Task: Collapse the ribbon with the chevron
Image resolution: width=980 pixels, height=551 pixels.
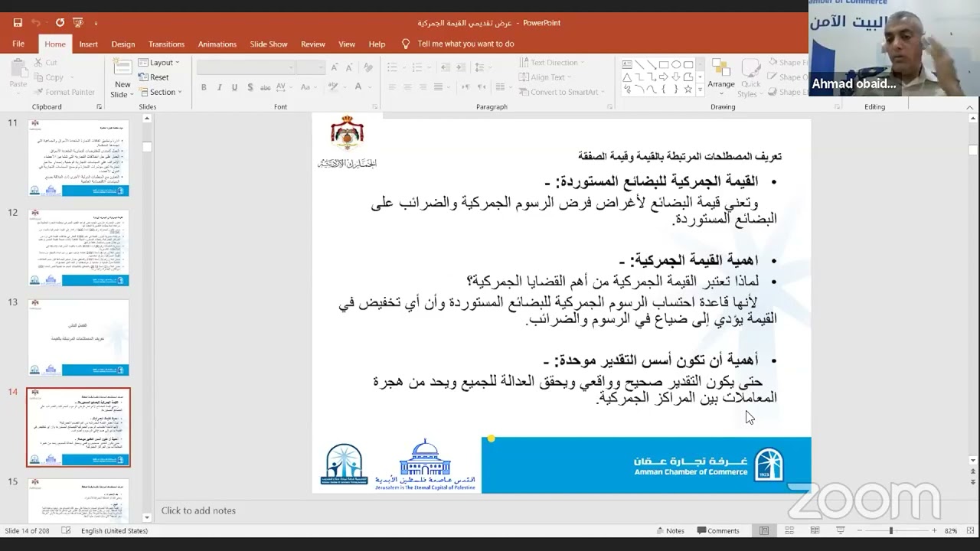Action: coord(972,106)
